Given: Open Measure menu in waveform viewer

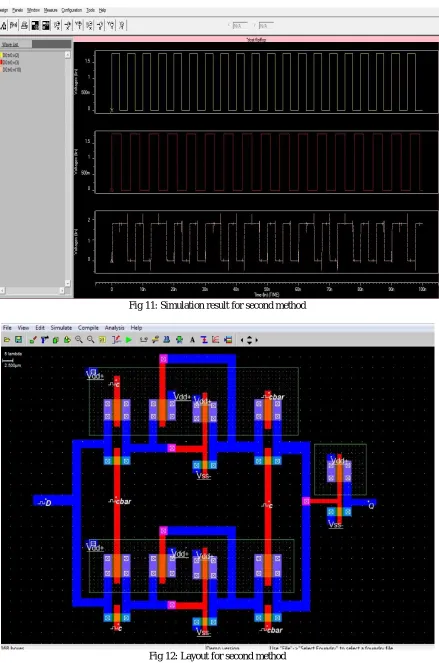Looking at the screenshot, I should point(50,10).
